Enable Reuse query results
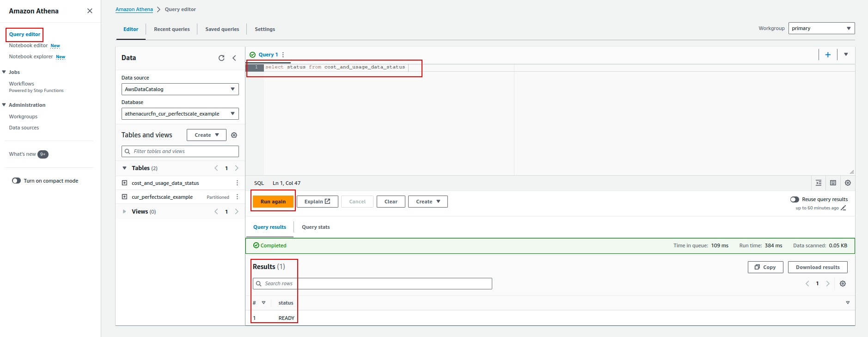 click(x=795, y=199)
